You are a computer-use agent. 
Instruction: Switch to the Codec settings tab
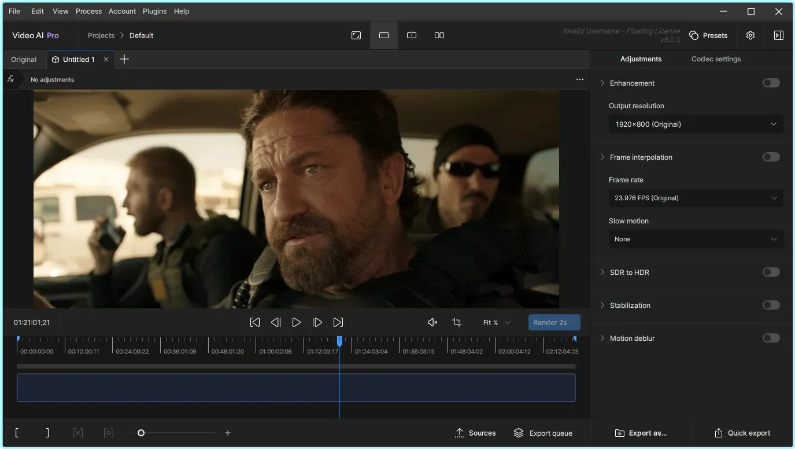click(716, 59)
